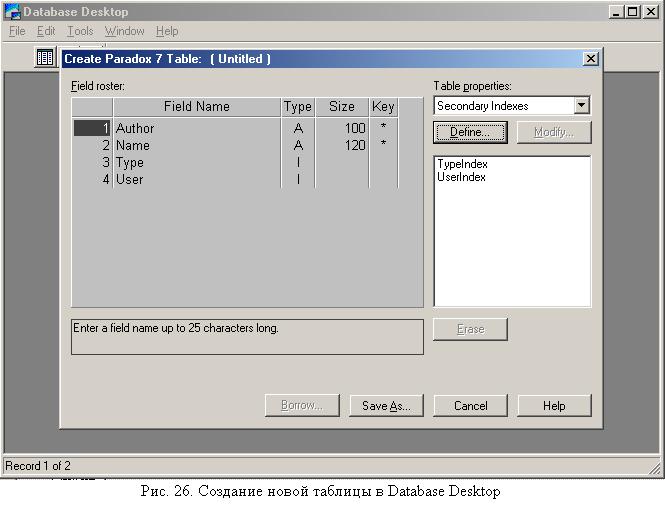This screenshot has height=513, width=665.
Task: Click type A cell of Name row
Action: pyautogui.click(x=298, y=145)
